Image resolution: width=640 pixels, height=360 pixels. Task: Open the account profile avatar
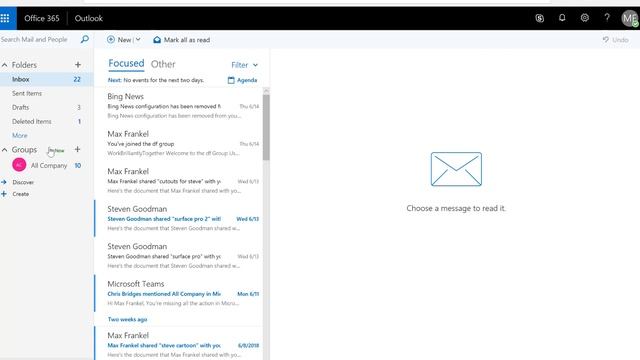[629, 18]
